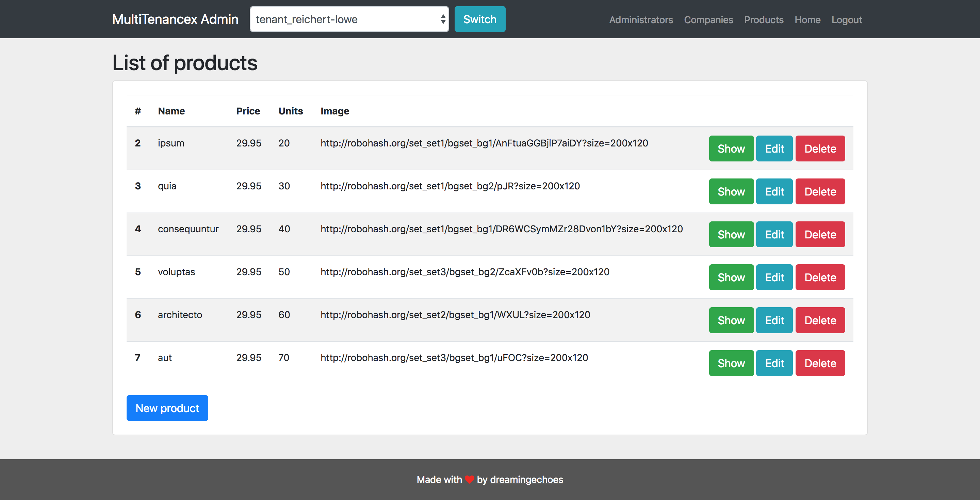
Task: Open the Administrators nav item
Action: 641,19
